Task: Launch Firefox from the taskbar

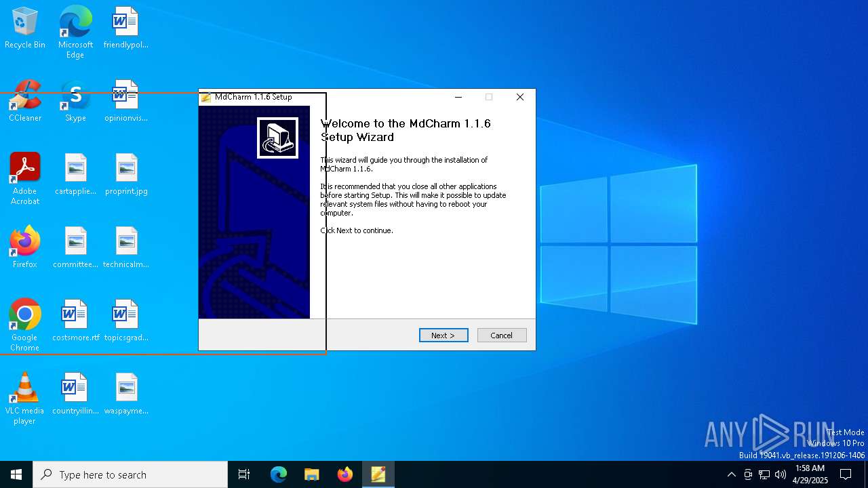Action: click(x=345, y=474)
